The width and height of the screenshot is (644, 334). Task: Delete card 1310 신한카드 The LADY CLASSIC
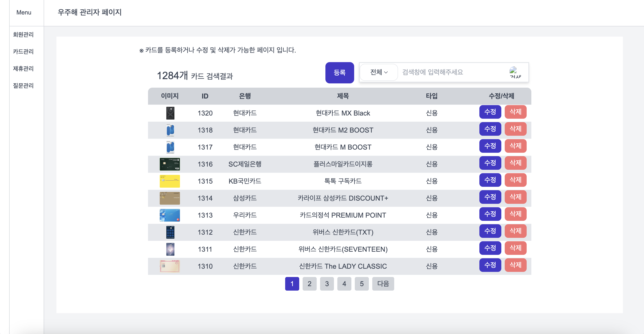516,265
